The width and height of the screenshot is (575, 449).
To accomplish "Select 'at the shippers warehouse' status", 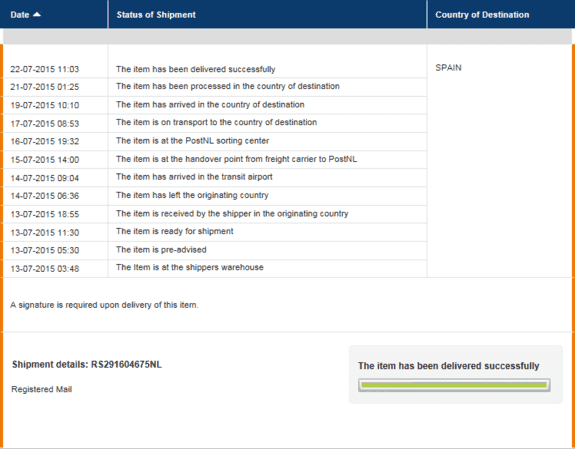I will (x=190, y=267).
